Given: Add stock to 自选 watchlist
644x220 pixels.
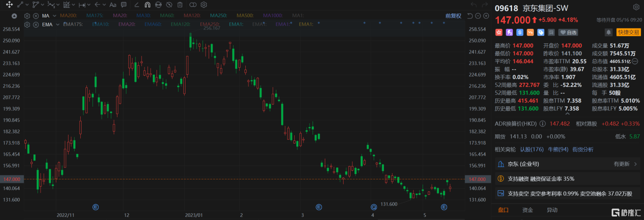Looking at the screenshot, I should pyautogui.click(x=568, y=32).
